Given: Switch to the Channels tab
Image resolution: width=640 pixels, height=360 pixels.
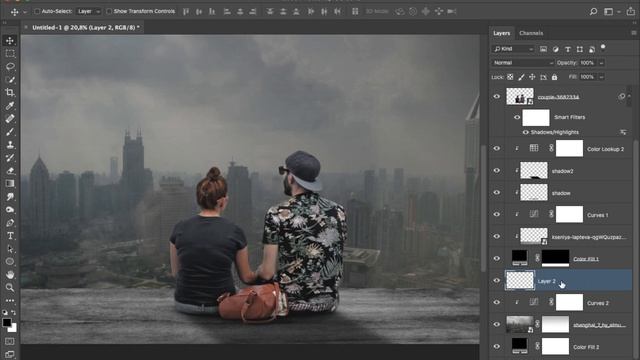Looking at the screenshot, I should click(x=531, y=33).
